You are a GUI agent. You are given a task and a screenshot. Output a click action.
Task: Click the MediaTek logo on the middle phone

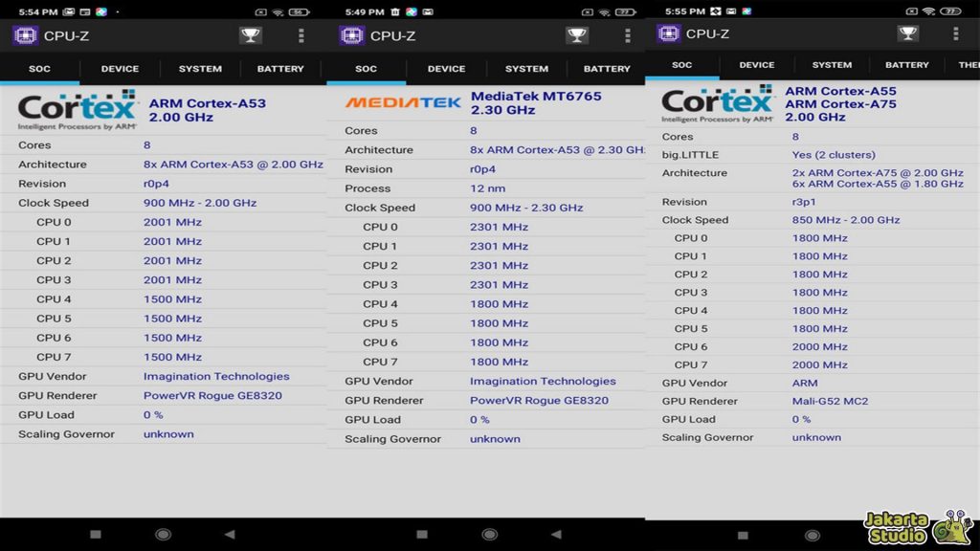pyautogui.click(x=403, y=102)
